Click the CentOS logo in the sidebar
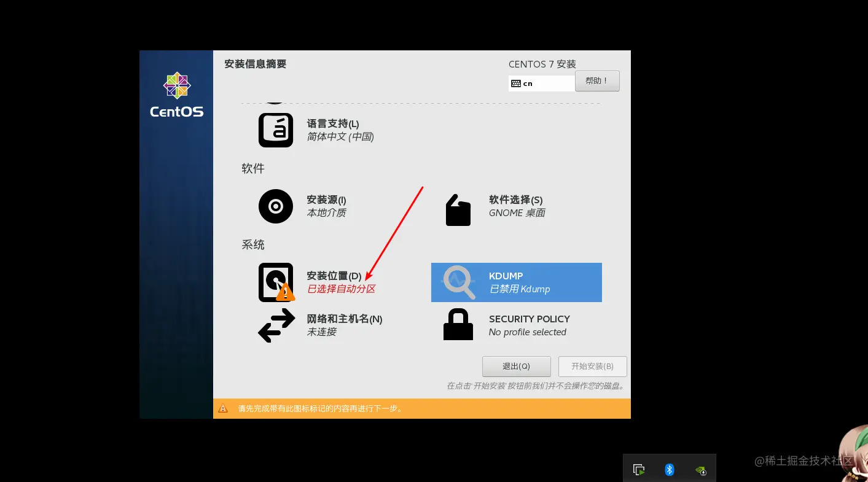Viewport: 868px width, 482px height. [x=177, y=95]
